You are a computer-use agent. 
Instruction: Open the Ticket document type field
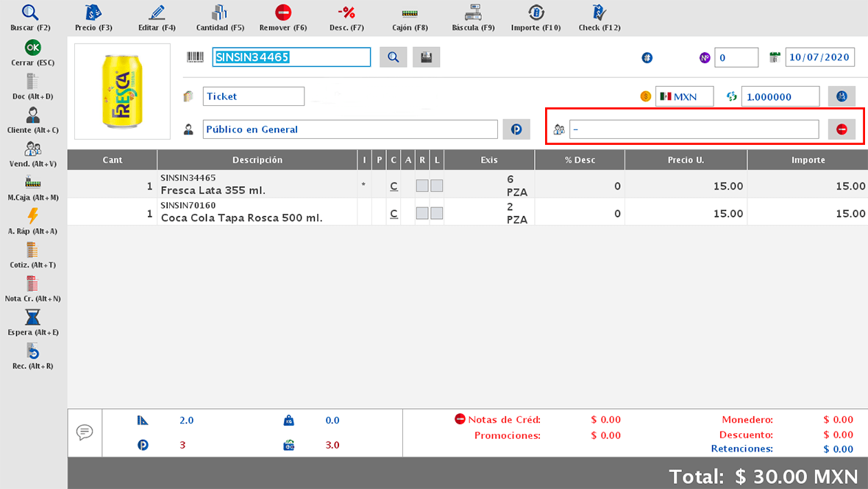pyautogui.click(x=253, y=96)
